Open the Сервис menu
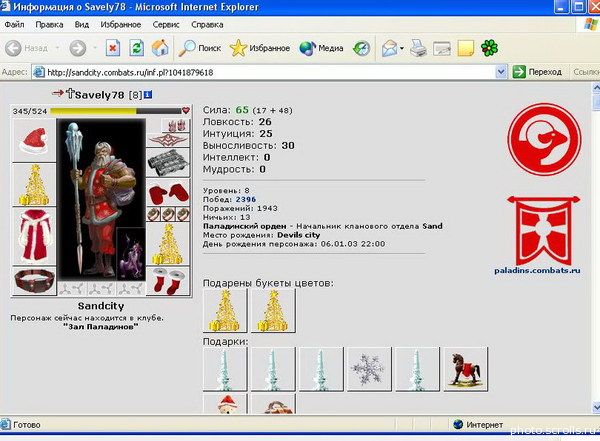The image size is (600, 441). click(x=166, y=25)
